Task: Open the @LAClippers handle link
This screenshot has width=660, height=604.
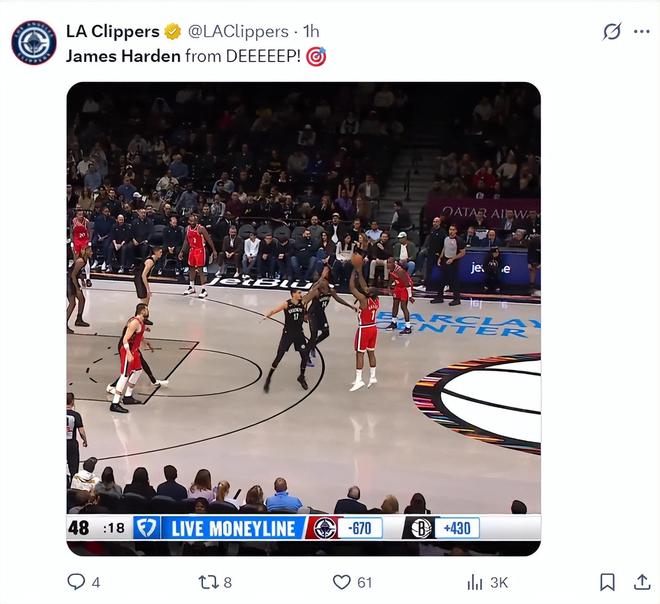Action: 238,32
